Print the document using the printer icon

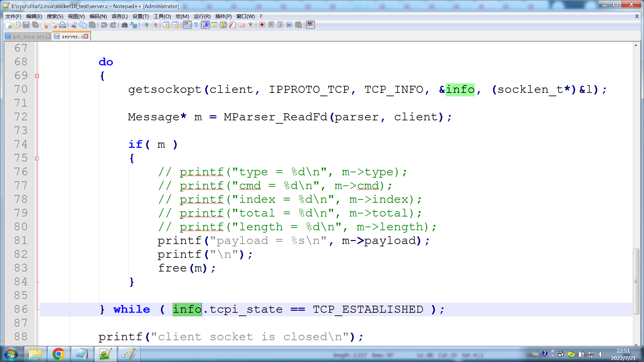[x=63, y=25]
